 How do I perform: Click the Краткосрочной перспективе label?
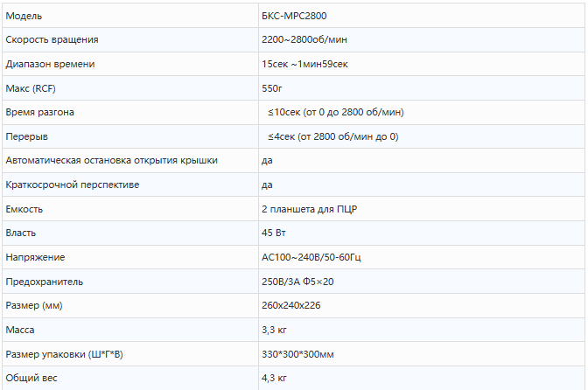coord(73,185)
